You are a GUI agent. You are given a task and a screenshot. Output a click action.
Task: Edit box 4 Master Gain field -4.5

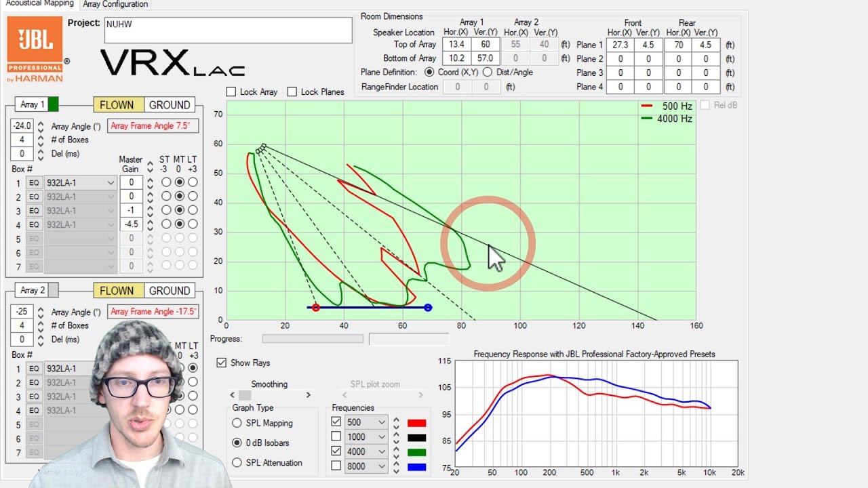[131, 224]
